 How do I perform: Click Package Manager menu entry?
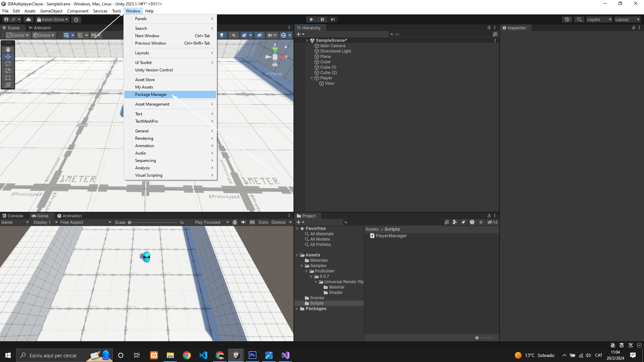(151, 95)
